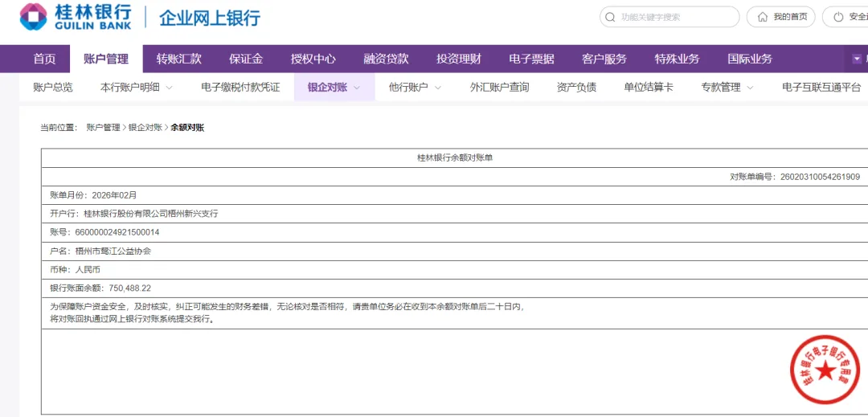Open the 转账汇款 menu
This screenshot has width=868, height=417.
178,59
